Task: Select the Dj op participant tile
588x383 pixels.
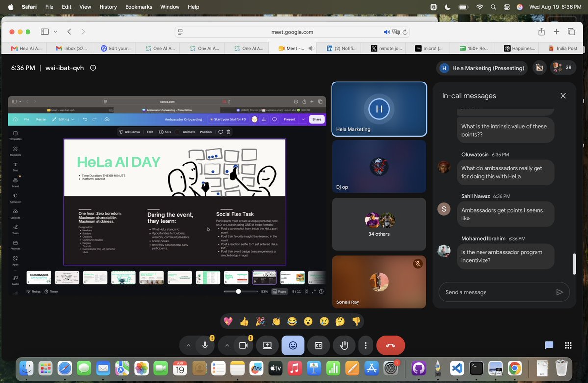Action: pyautogui.click(x=379, y=167)
